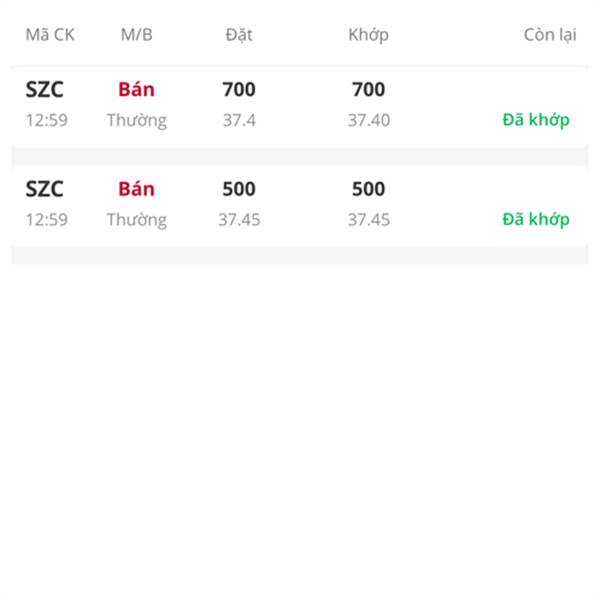Viewport: 600px width, 600px height.
Task: Click the order price 37.45 under Đặt
Action: coord(239,220)
